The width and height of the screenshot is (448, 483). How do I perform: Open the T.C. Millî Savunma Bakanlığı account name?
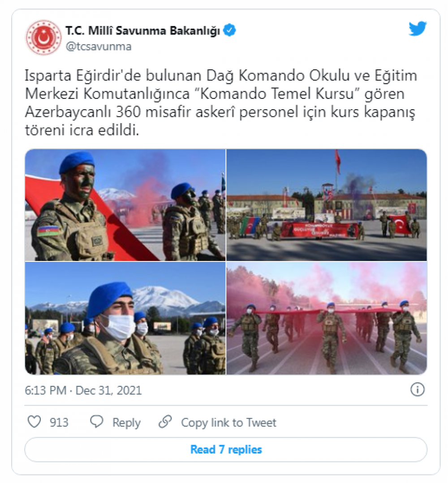[143, 30]
